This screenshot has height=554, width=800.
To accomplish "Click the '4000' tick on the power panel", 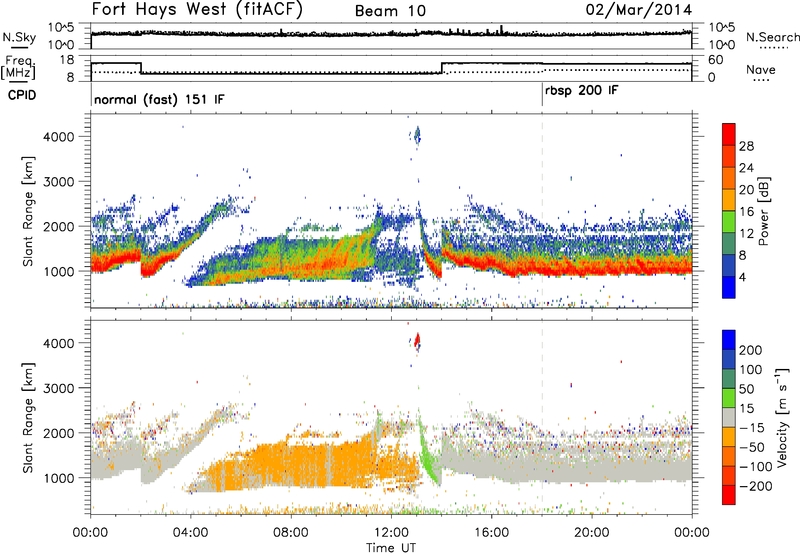I will click(x=59, y=137).
